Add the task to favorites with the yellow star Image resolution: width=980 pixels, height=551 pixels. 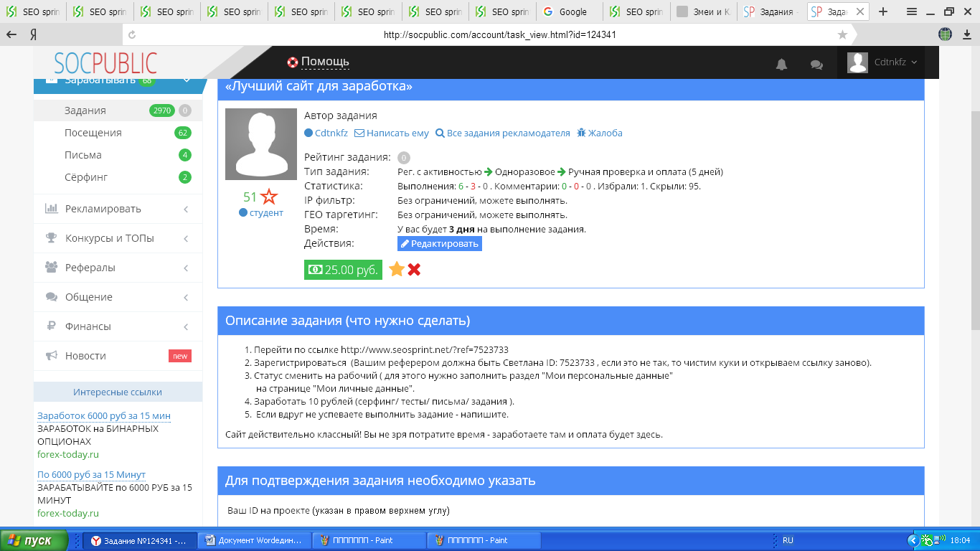point(397,269)
